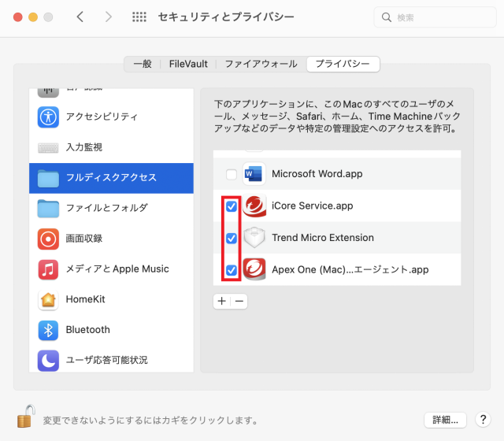Click the Microsoft Word app icon
Viewport: 504px width, 441px height.
pos(254,174)
